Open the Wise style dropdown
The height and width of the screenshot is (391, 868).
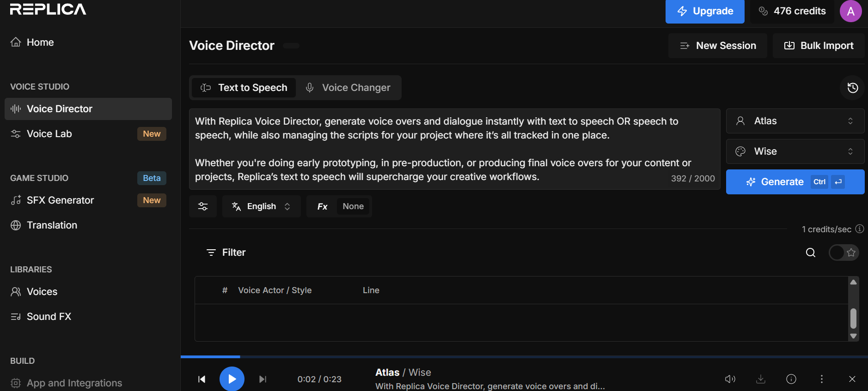pyautogui.click(x=795, y=151)
